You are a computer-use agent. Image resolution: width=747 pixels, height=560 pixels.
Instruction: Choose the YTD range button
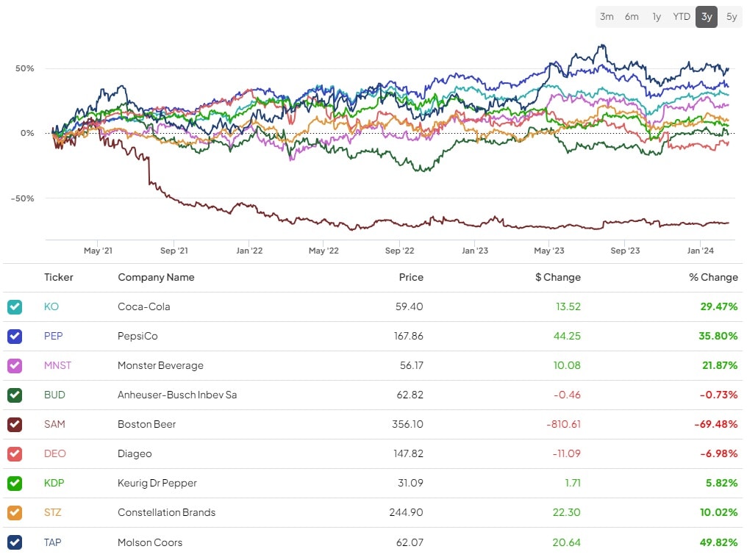click(x=682, y=17)
